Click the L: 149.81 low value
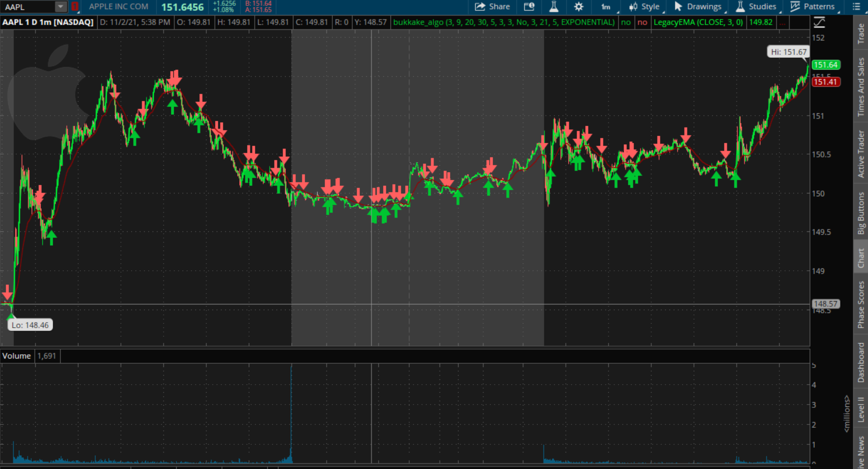 [272, 22]
